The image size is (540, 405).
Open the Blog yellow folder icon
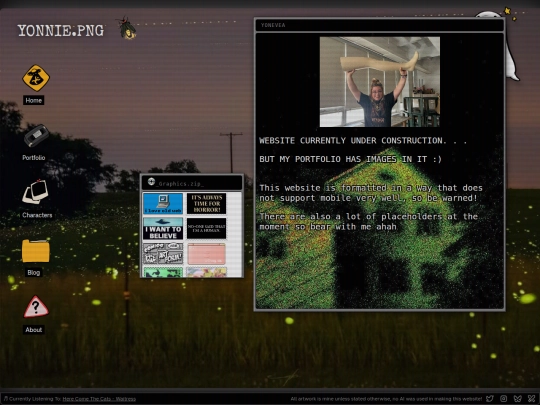[x=36, y=251]
